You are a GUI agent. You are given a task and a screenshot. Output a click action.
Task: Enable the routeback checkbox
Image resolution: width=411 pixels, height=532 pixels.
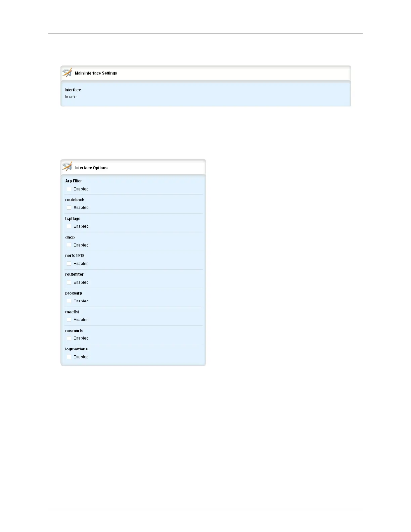[69, 208]
